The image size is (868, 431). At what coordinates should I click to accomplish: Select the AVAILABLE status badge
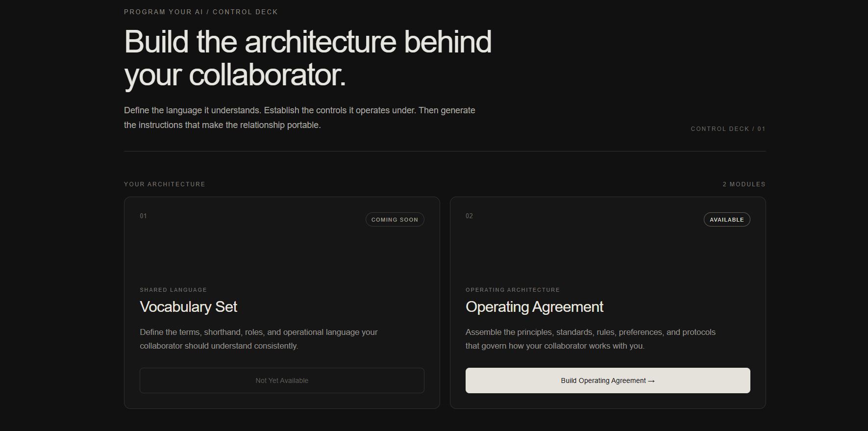click(727, 220)
